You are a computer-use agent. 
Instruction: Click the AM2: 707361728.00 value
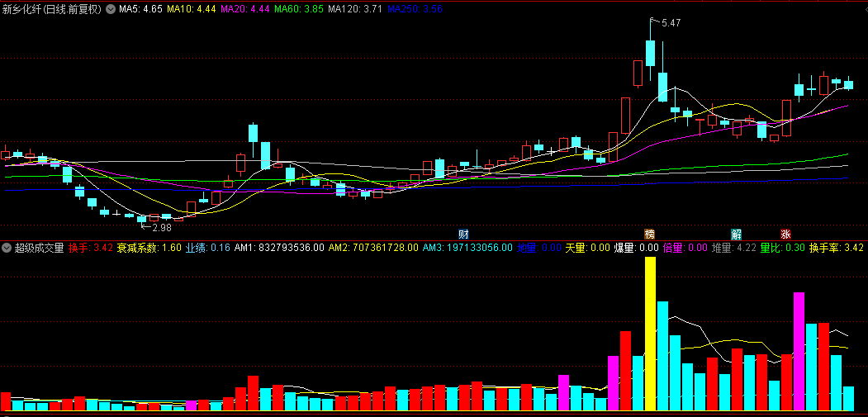click(x=373, y=248)
